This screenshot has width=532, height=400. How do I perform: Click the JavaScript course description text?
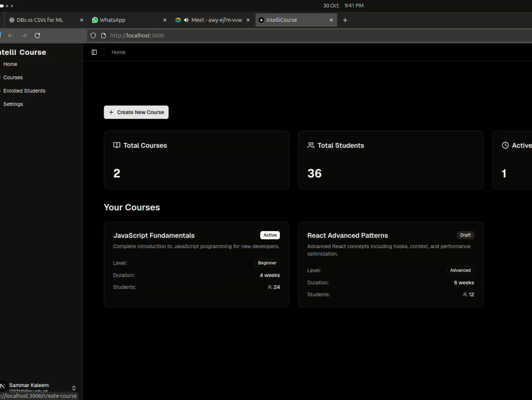(x=196, y=247)
